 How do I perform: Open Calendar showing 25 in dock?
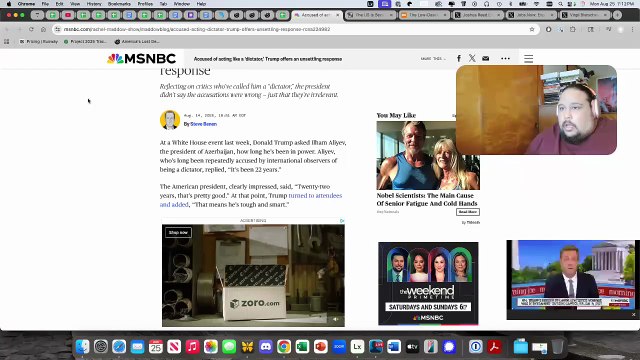pyautogui.click(x=156, y=347)
